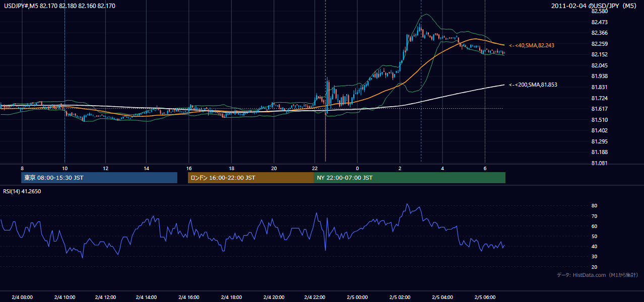Click price axis label 81.295
Viewport: 644px width, 302px height.
click(599, 141)
